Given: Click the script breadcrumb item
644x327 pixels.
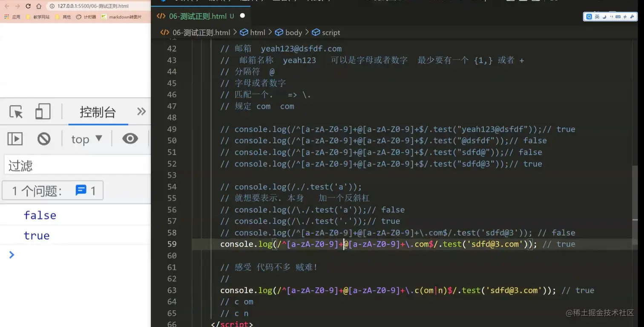Looking at the screenshot, I should point(331,32).
